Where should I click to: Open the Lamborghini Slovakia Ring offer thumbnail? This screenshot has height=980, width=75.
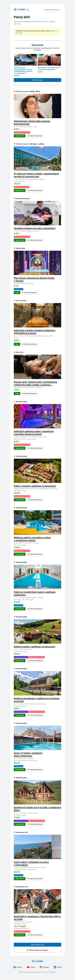pyautogui.click(x=25, y=60)
